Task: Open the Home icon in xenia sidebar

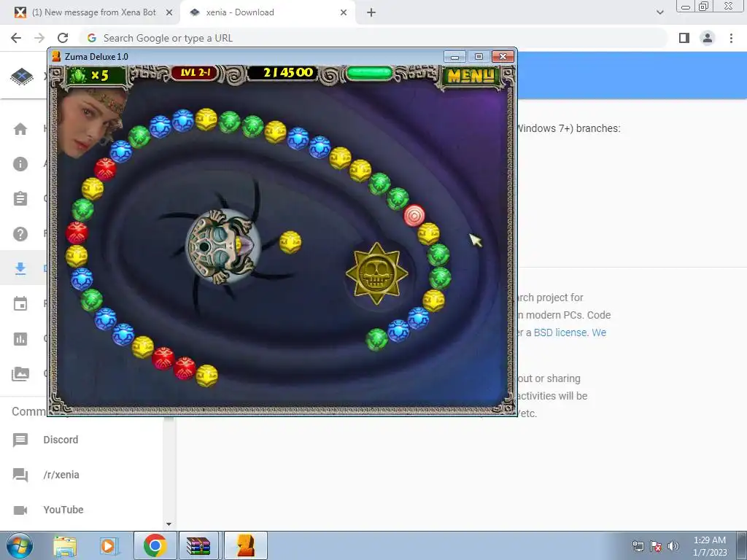Action: click(x=20, y=129)
